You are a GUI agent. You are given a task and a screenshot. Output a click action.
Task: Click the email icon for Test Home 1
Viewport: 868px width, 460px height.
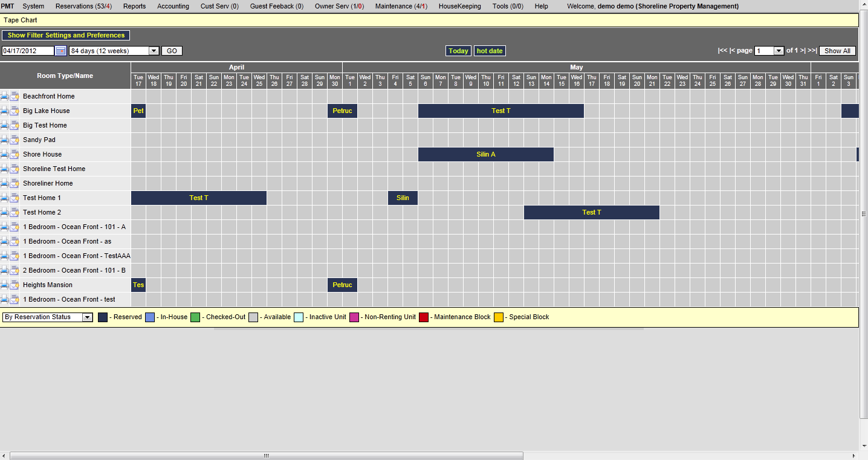click(15, 198)
